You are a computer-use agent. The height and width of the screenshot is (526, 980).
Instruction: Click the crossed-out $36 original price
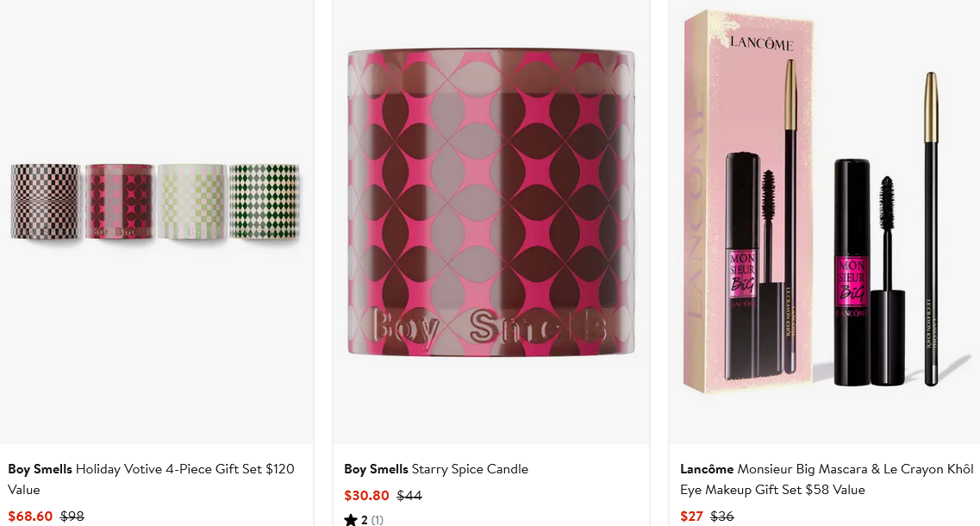point(722,517)
